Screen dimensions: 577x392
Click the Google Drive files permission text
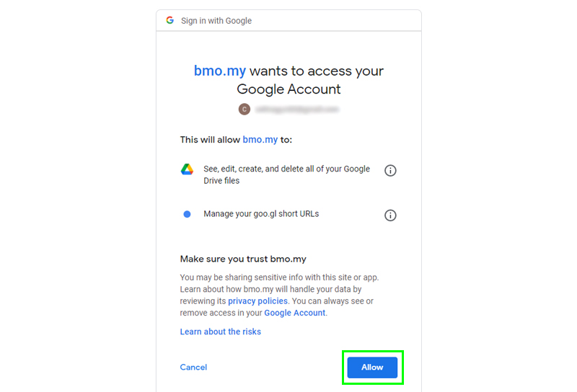pyautogui.click(x=286, y=174)
